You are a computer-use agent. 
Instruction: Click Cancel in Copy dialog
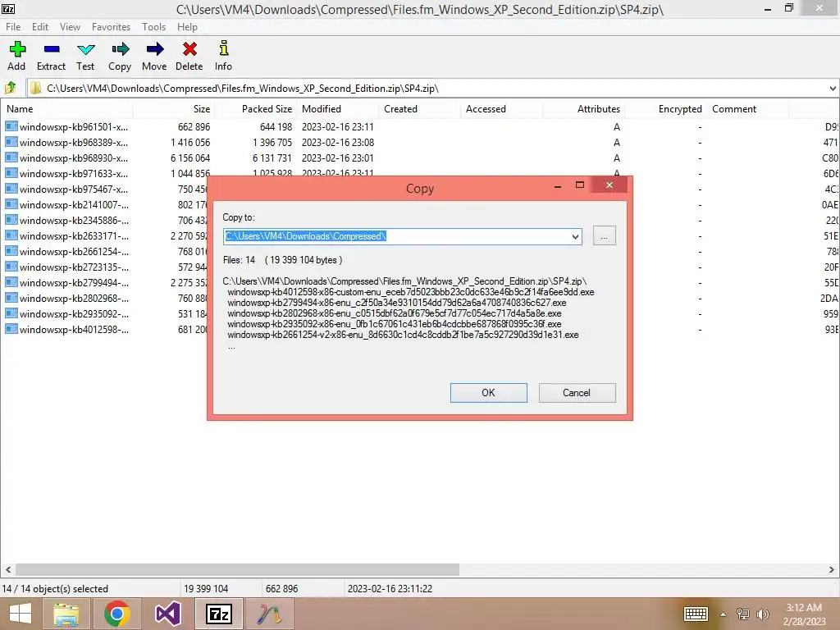click(577, 393)
